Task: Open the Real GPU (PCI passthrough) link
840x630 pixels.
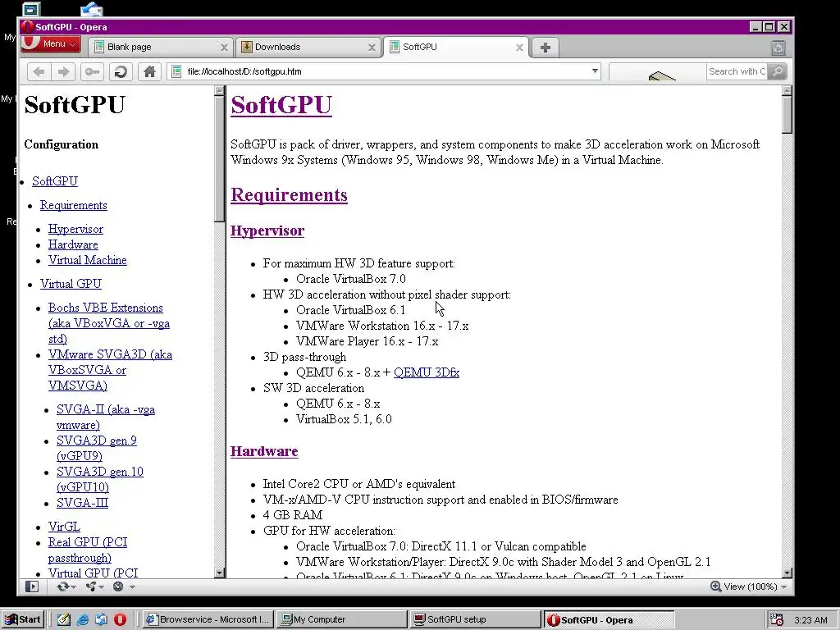Action: point(87,550)
